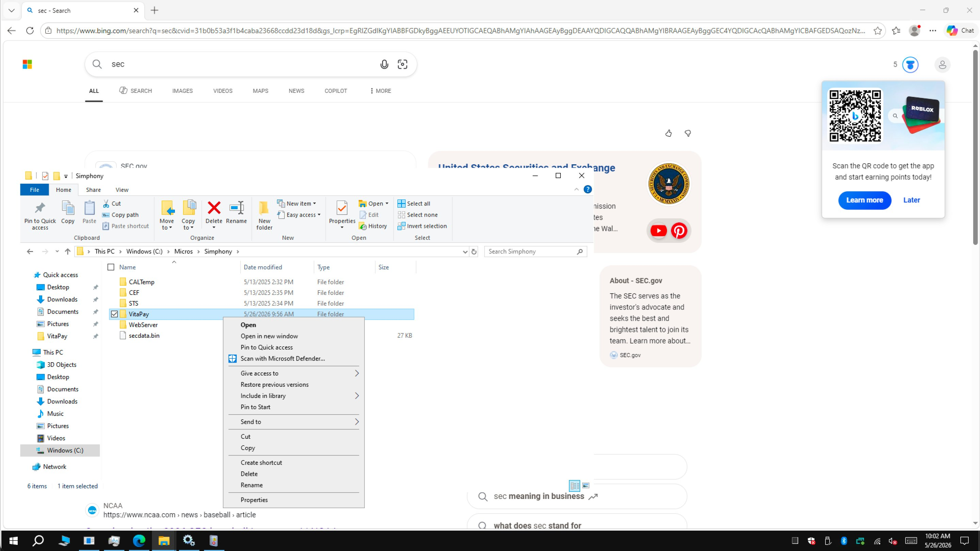Create a New folder from ribbon
This screenshot has width=980, height=551.
(x=264, y=215)
